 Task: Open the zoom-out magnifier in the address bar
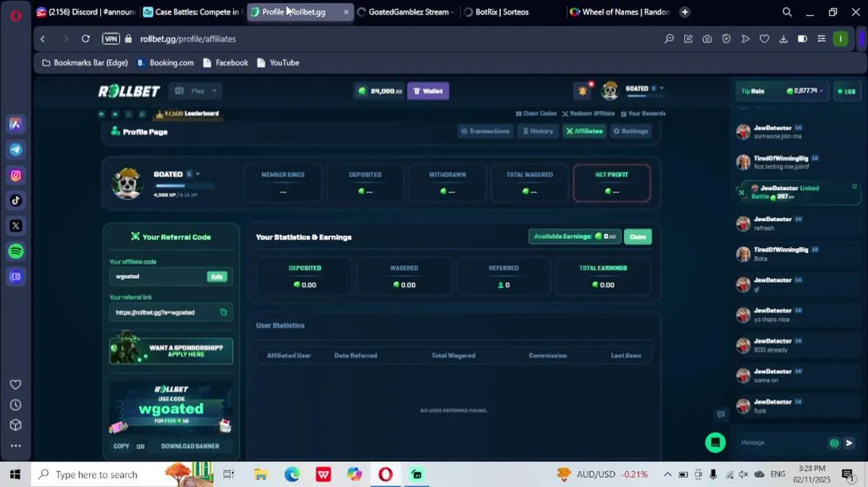[669, 39]
